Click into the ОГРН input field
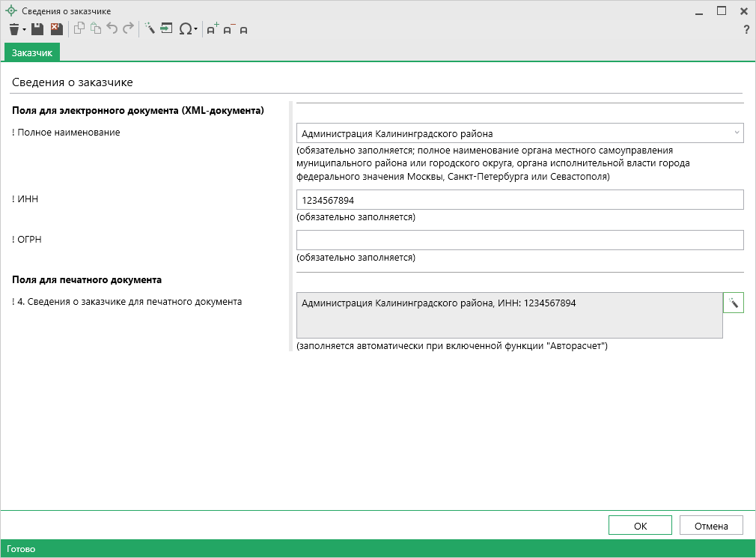The height and width of the screenshot is (558, 756). click(x=519, y=240)
